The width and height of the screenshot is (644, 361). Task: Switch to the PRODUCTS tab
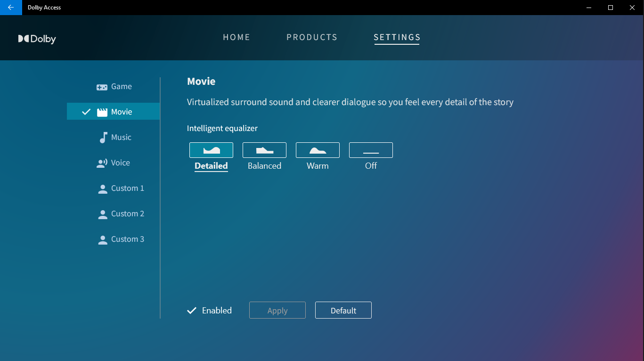click(312, 37)
